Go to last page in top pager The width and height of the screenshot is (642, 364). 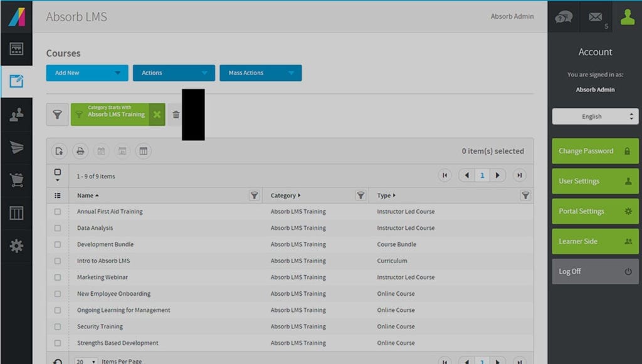coord(519,175)
